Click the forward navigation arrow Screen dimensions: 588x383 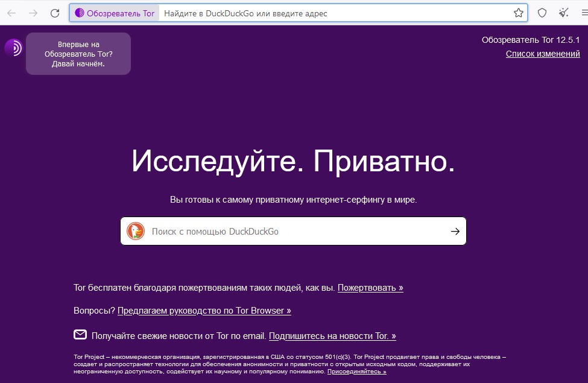coord(33,13)
